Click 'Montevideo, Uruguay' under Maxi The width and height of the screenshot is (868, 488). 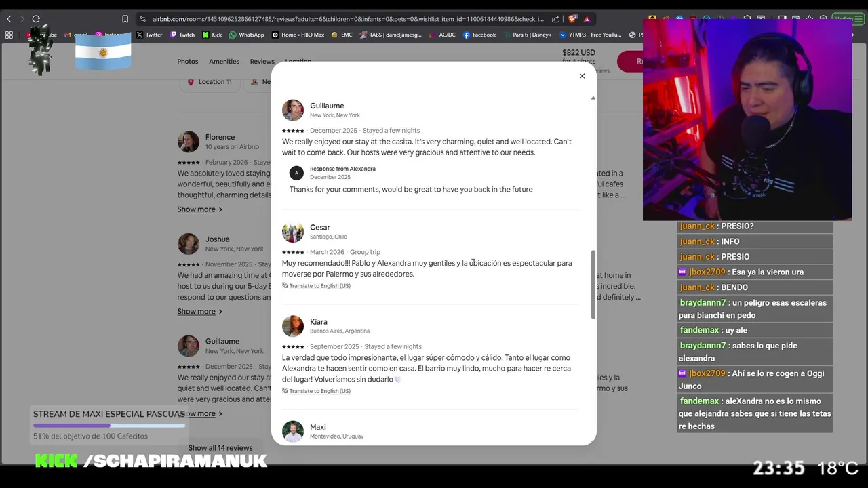336,436
